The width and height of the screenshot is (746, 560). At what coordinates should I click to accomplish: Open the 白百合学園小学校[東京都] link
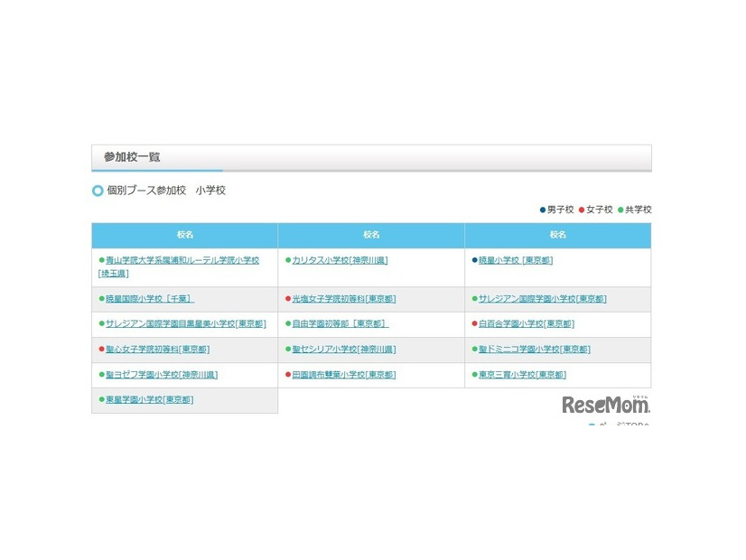(x=529, y=323)
